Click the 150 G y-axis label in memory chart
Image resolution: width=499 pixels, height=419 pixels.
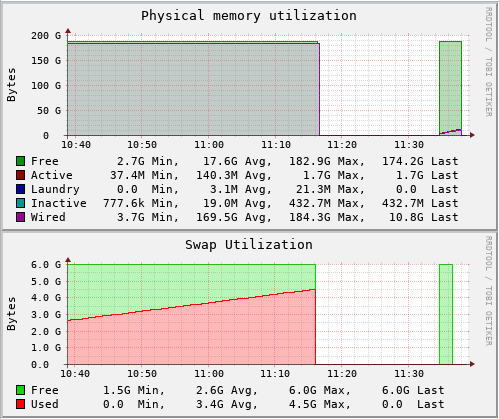pos(46,60)
